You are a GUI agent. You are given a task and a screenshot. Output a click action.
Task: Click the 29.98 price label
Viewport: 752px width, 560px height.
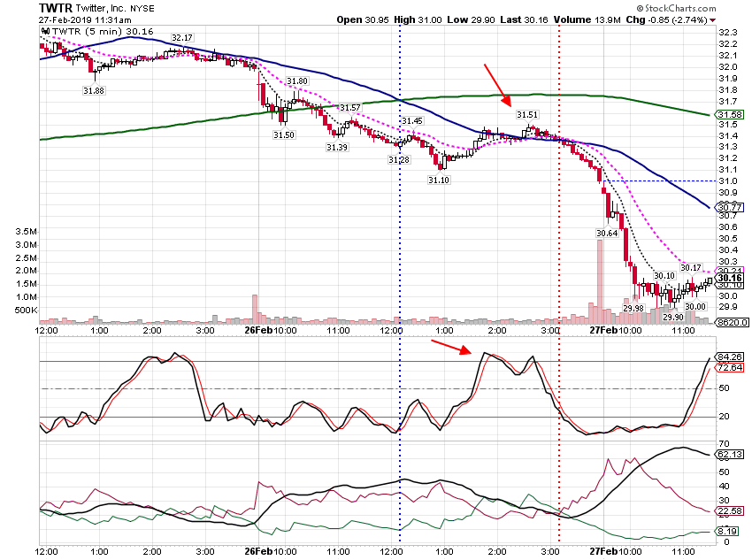coord(633,308)
